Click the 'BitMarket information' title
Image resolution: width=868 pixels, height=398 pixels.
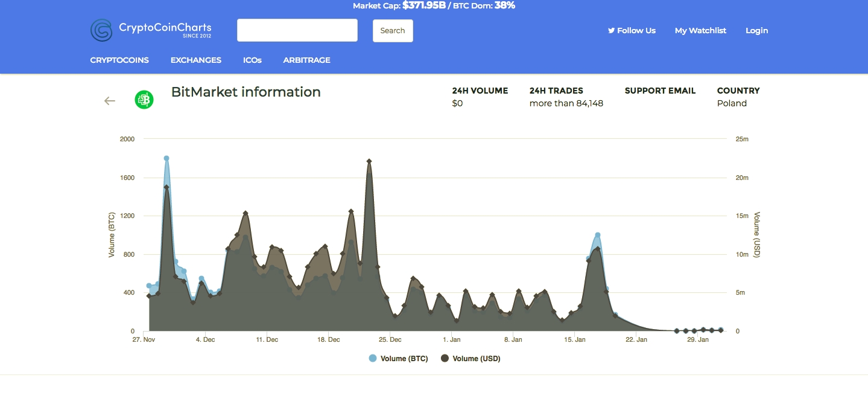click(x=246, y=92)
